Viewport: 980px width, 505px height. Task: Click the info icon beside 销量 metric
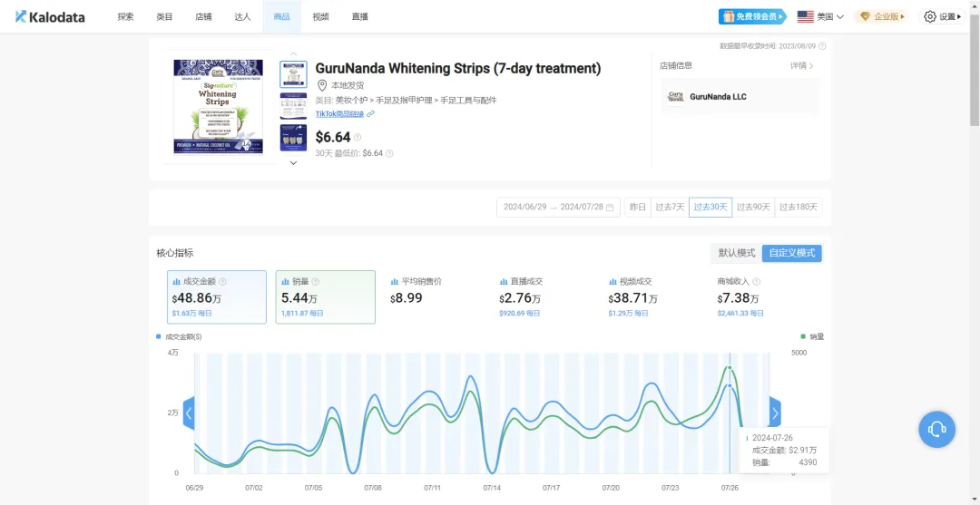coord(316,282)
